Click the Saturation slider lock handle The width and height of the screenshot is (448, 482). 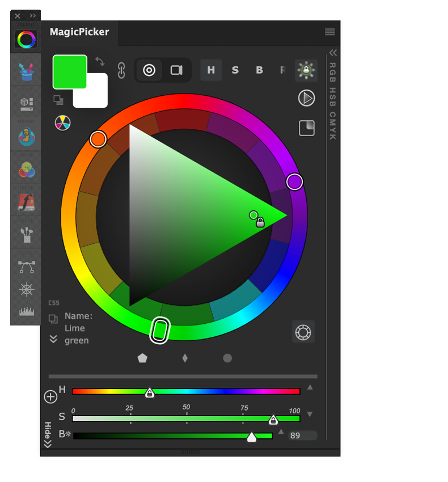click(x=273, y=420)
